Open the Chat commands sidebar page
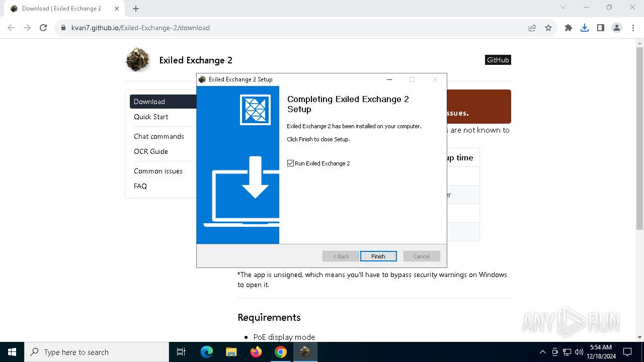 [159, 136]
